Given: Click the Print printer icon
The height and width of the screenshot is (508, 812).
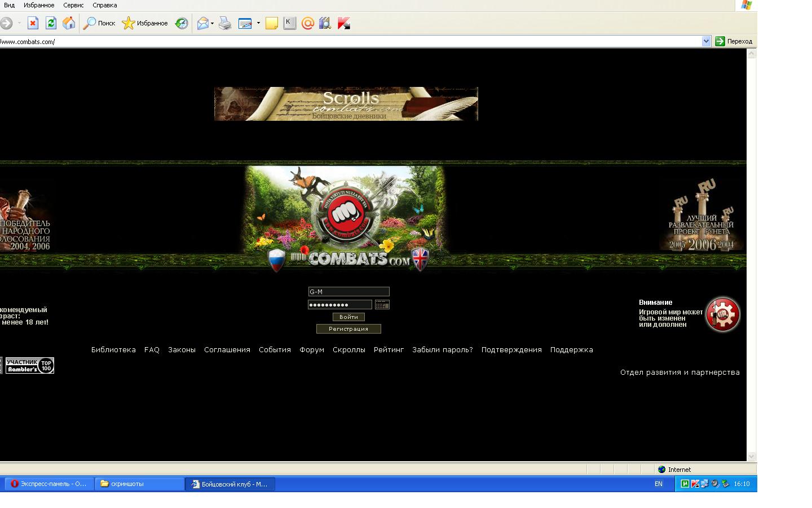Looking at the screenshot, I should 225,23.
